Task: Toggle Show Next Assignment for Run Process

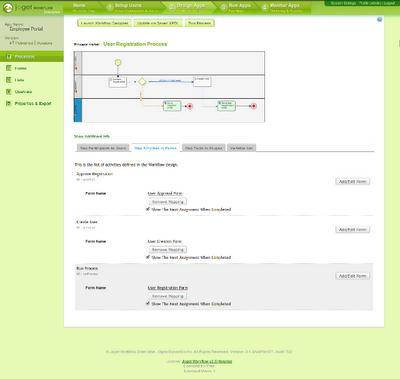Action: tap(148, 303)
